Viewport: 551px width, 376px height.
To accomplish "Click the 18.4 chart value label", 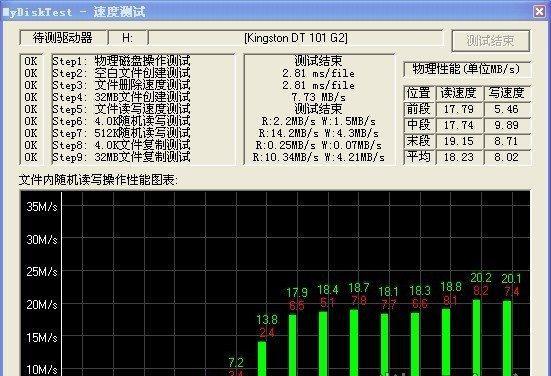I will click(328, 290).
